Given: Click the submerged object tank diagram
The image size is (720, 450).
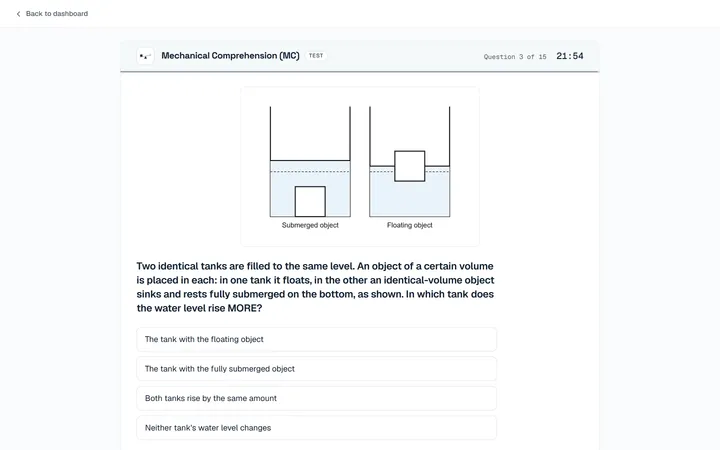Looking at the screenshot, I should tap(310, 162).
